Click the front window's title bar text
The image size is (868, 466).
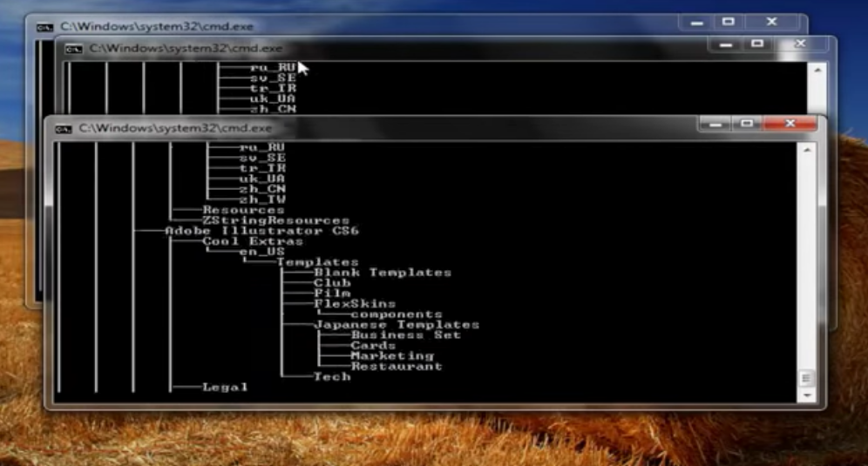[175, 128]
